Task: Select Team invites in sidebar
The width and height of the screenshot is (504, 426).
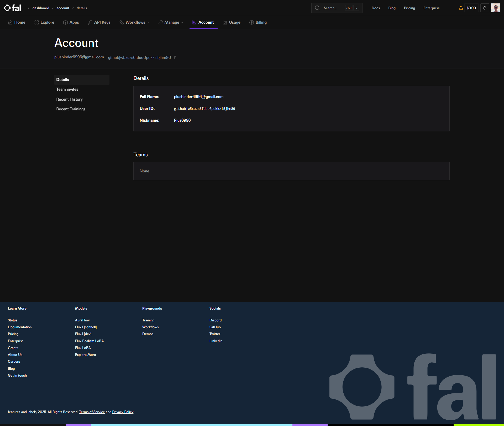Action: click(x=67, y=89)
